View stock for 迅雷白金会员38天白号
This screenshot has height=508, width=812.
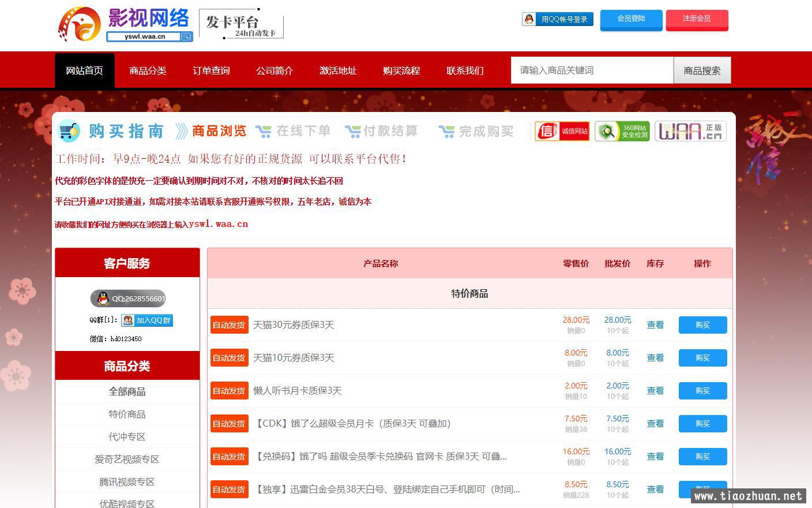655,490
